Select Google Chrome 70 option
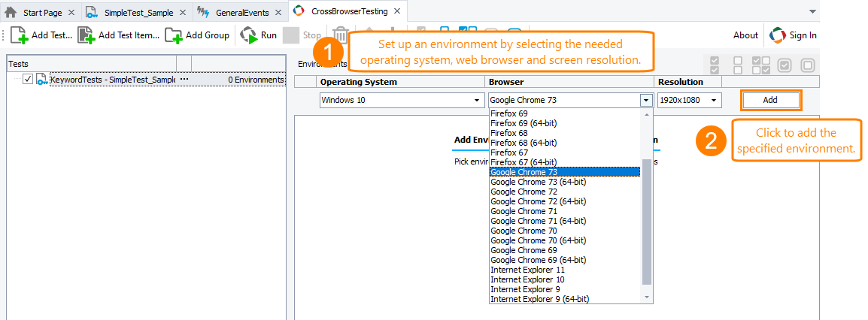Viewport: 868px width, 320px height. [565, 231]
